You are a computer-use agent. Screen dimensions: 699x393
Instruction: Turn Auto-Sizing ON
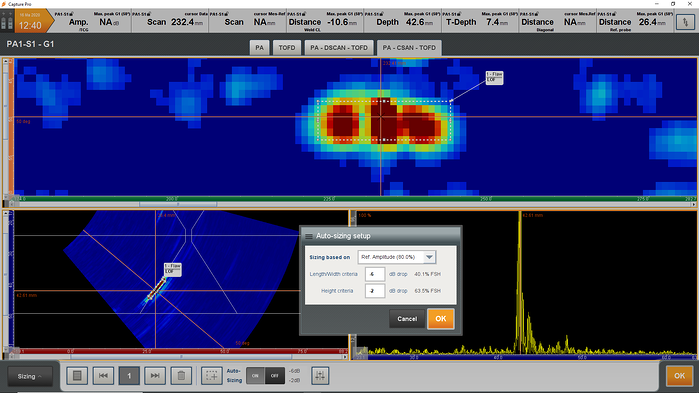pos(255,376)
